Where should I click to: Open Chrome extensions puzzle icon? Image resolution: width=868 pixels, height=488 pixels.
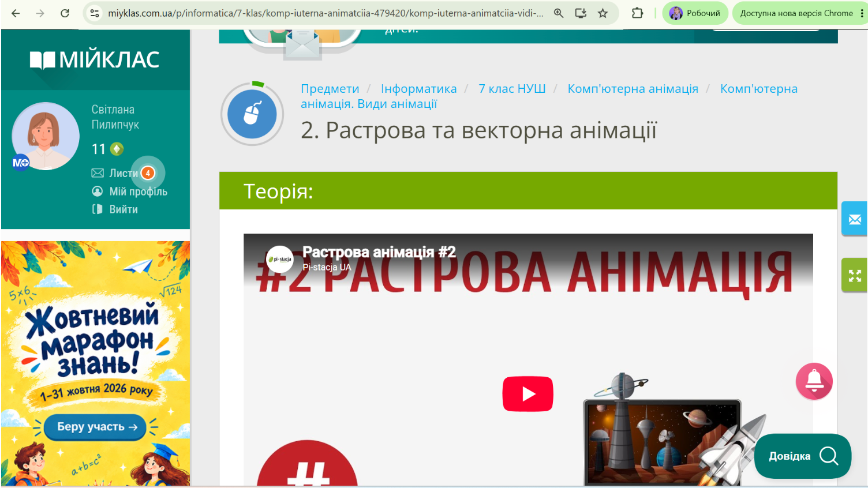637,13
